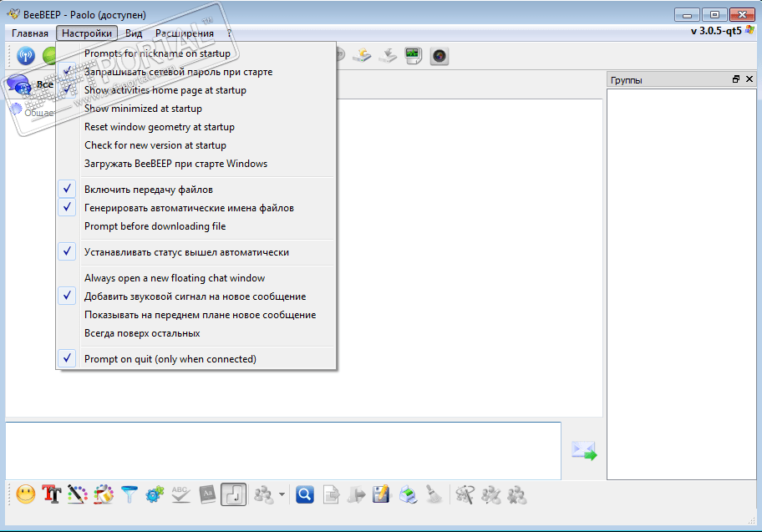Open the smiley emoticon picker
Viewport: 762px width, 532px height.
[x=26, y=494]
